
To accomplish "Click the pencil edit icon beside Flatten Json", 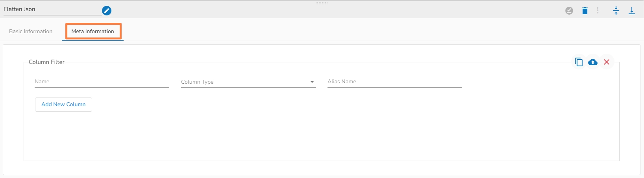I will click(x=106, y=11).
